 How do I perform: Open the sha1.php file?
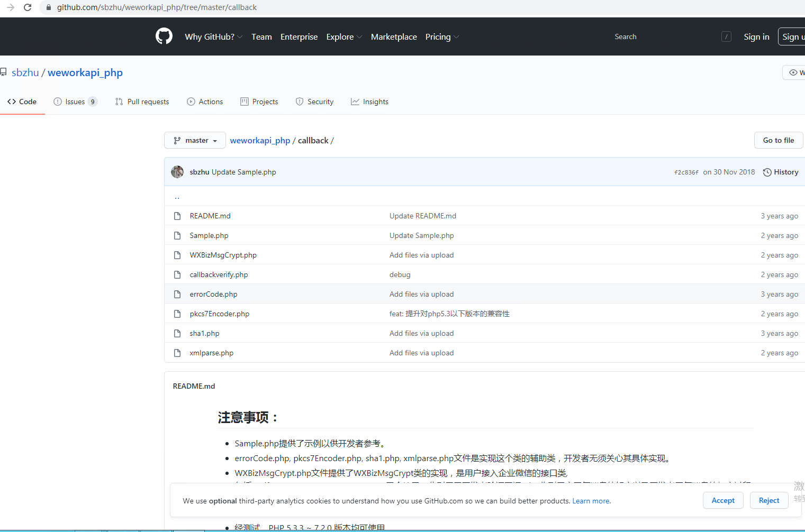click(204, 333)
